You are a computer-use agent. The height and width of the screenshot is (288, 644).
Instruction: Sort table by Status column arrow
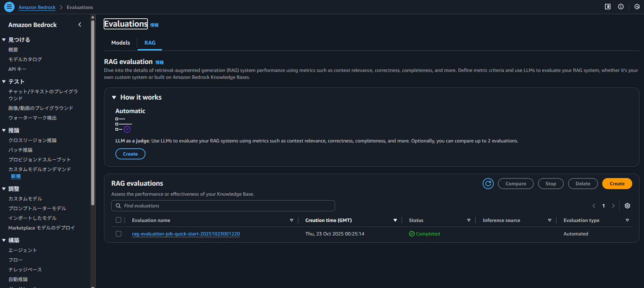[x=468, y=220]
